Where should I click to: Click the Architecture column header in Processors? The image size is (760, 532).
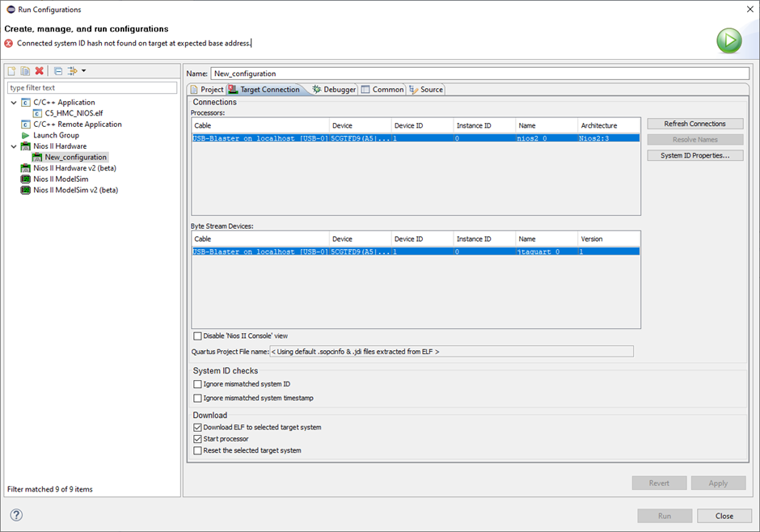pos(608,125)
